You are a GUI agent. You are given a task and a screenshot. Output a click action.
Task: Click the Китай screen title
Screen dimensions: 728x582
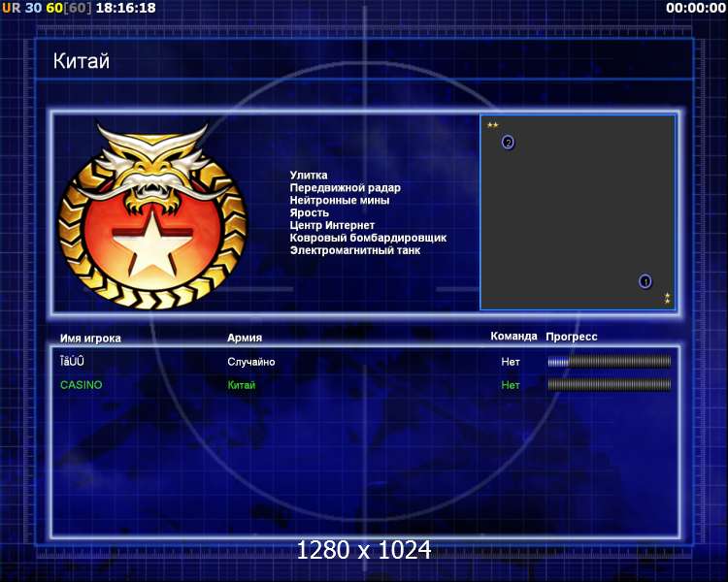(x=82, y=61)
